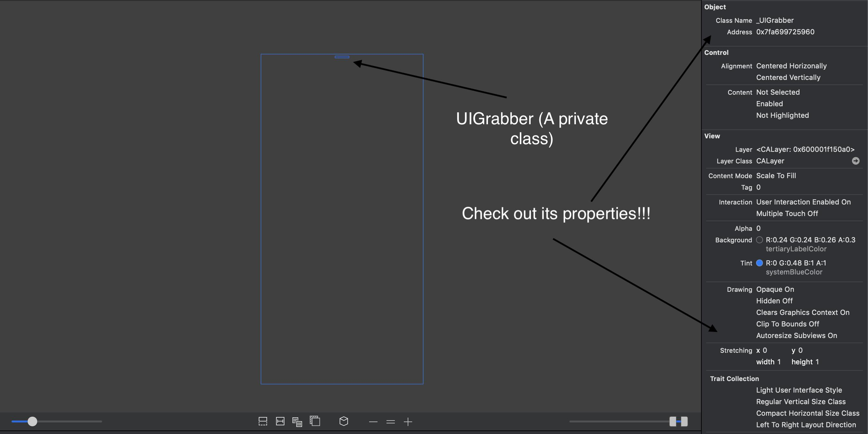Click 'Left To Right Layout Direction' trait
This screenshot has width=868, height=434.
[x=806, y=425]
